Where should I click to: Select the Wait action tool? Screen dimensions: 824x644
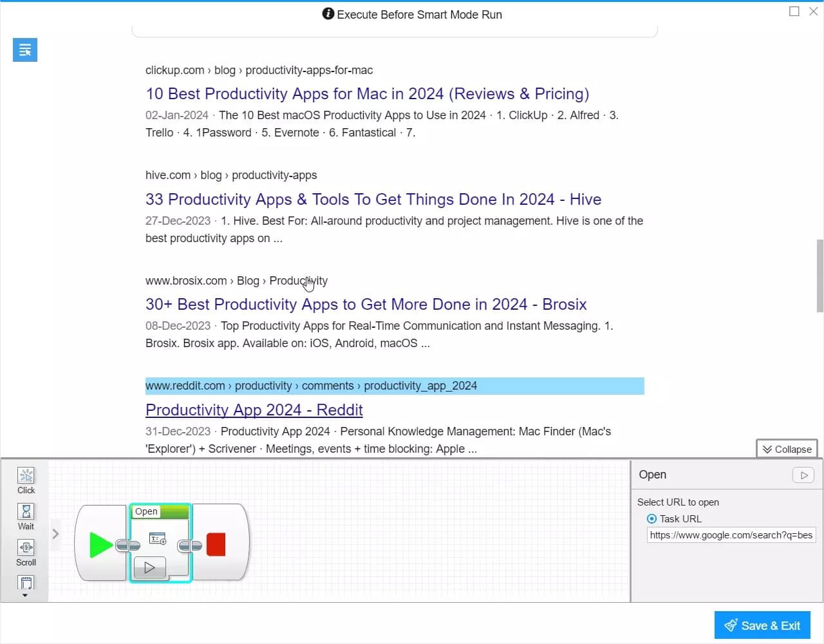26,516
